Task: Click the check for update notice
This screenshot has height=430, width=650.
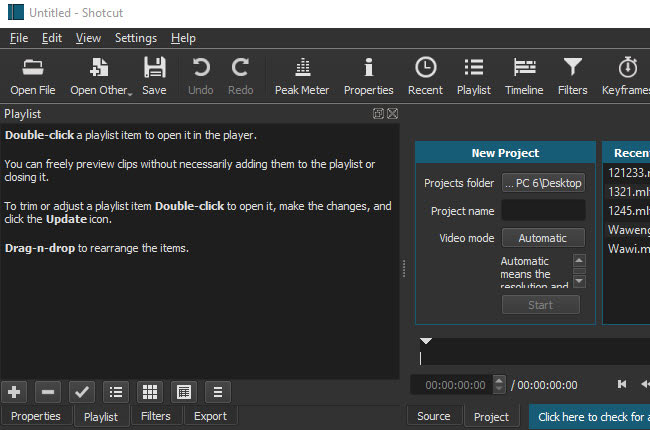Action: click(589, 417)
